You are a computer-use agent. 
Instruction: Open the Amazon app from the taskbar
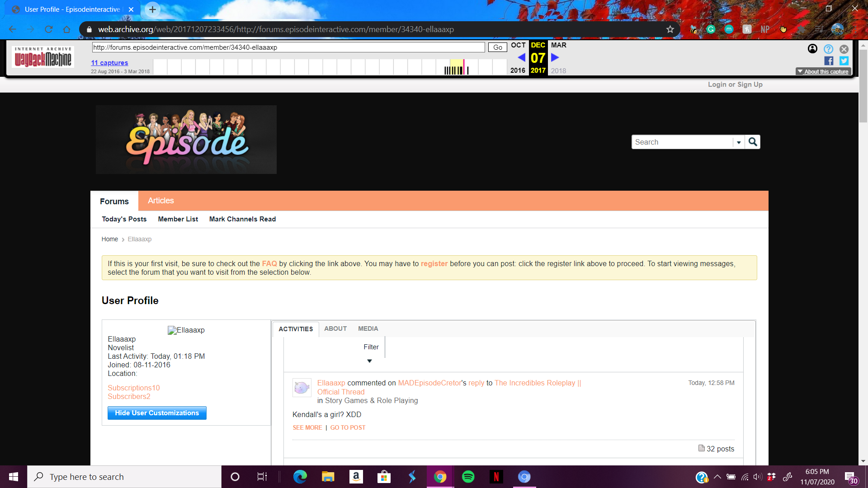coord(356,477)
